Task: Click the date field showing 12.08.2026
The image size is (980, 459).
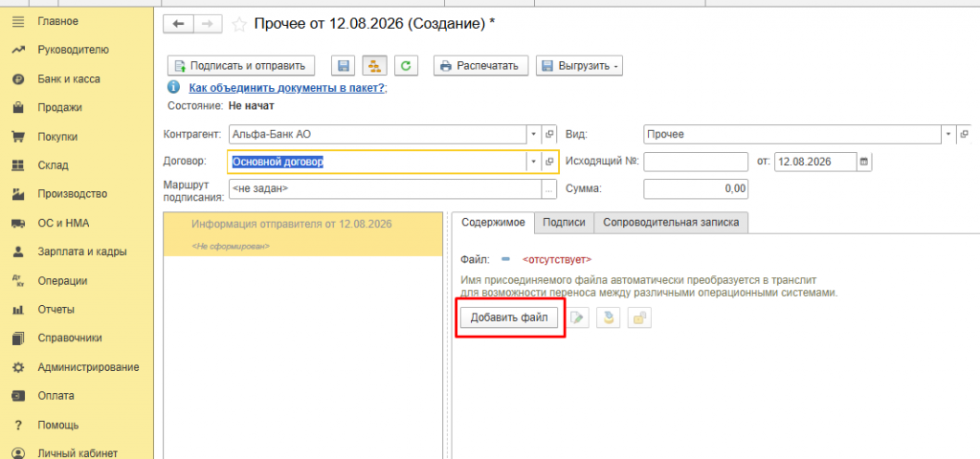Action: coord(815,161)
